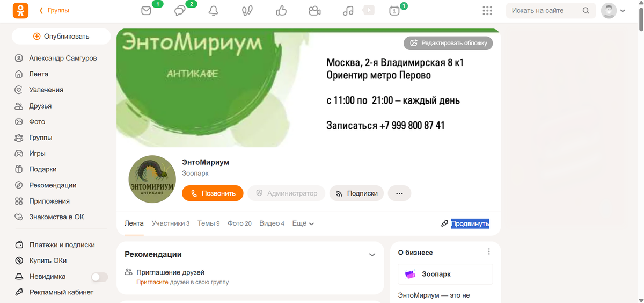The width and height of the screenshot is (644, 303).
Task: Open the discussions chat bubble icon
Action: [x=180, y=11]
